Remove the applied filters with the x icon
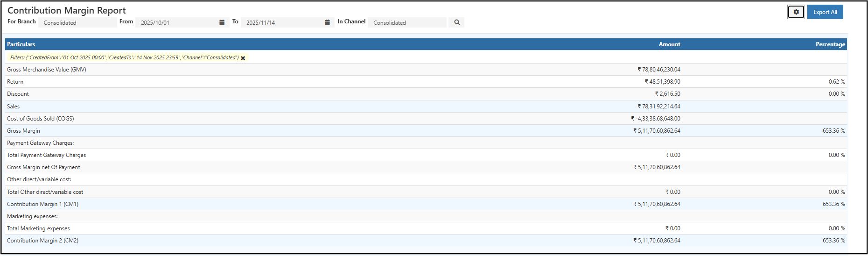The width and height of the screenshot is (868, 256). pyautogui.click(x=243, y=58)
